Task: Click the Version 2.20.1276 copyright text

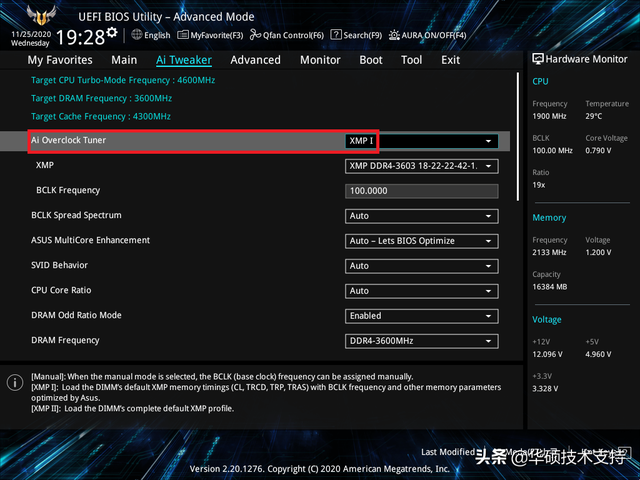Action: pos(320,469)
